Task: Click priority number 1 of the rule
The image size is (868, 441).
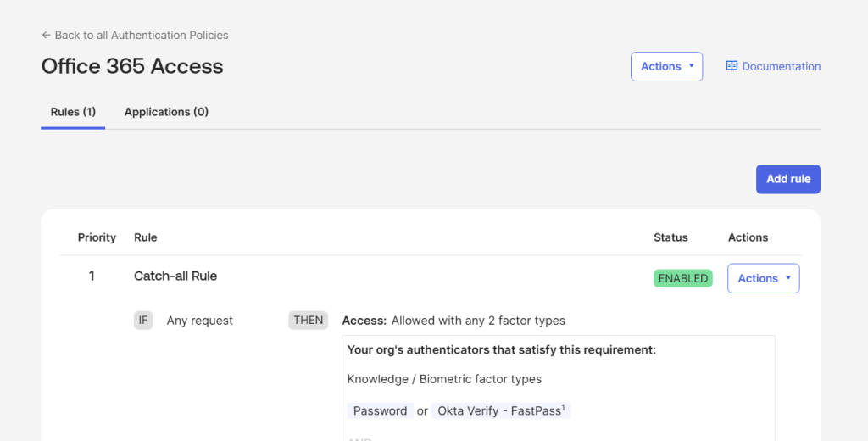Action: click(92, 276)
